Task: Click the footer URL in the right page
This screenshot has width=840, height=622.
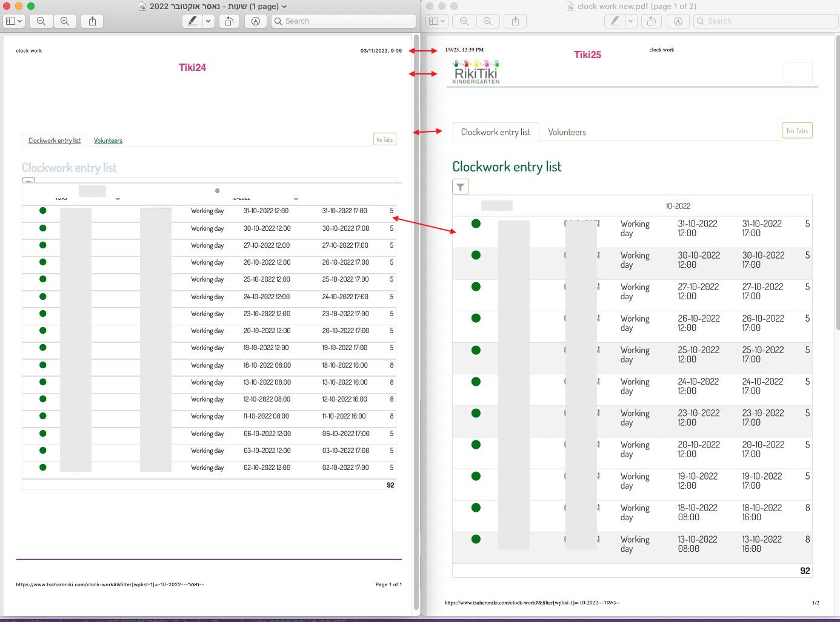Action: 532,603
